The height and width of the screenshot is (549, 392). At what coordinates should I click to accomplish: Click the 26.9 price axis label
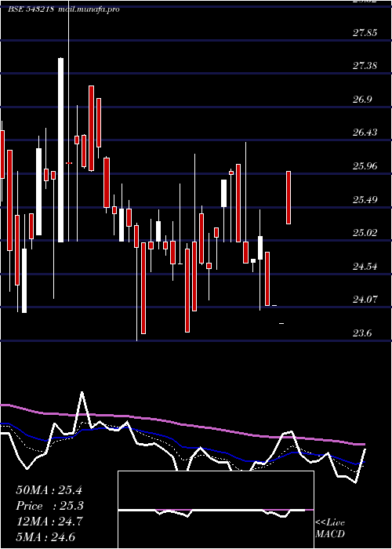point(362,100)
